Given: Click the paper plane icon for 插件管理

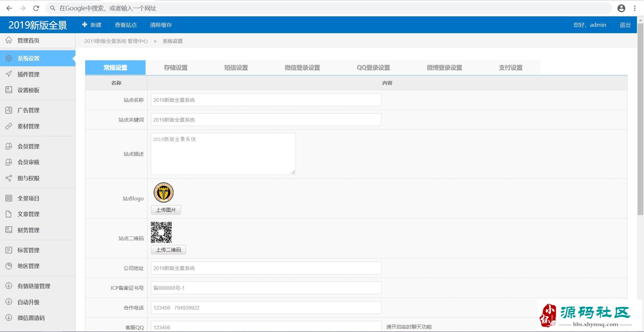Looking at the screenshot, I should click(x=9, y=74).
